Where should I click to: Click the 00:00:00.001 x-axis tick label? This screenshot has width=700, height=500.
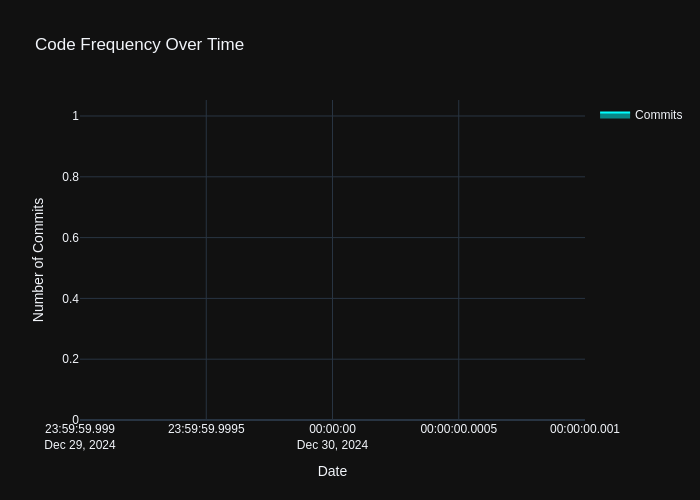pyautogui.click(x=584, y=429)
